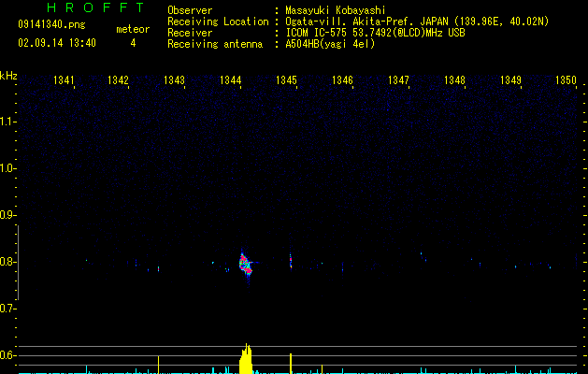Click the 0.7 kHz axis label
The height and width of the screenshot is (374, 588).
click(x=7, y=309)
